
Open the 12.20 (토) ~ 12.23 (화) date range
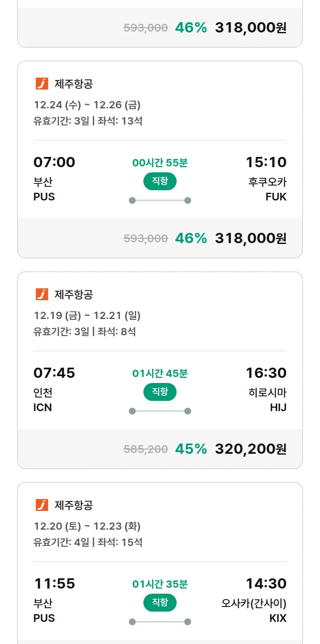tap(87, 526)
